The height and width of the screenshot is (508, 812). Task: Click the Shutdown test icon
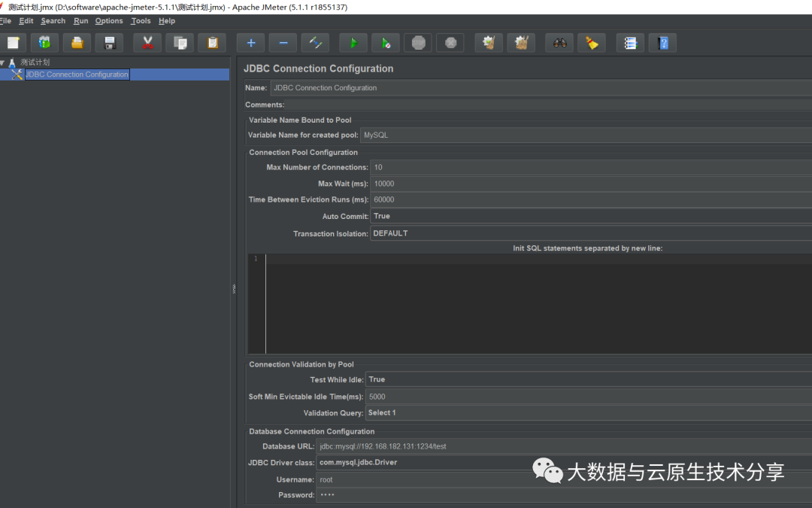(x=450, y=43)
